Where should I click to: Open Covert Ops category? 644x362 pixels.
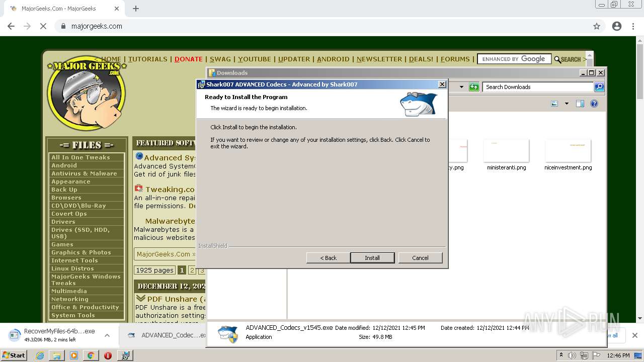pyautogui.click(x=69, y=214)
